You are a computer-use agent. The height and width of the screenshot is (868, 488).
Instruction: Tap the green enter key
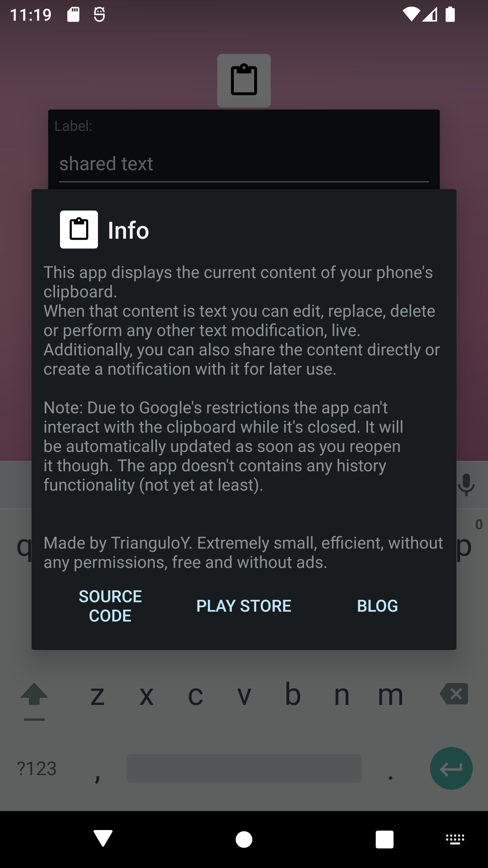click(x=451, y=768)
